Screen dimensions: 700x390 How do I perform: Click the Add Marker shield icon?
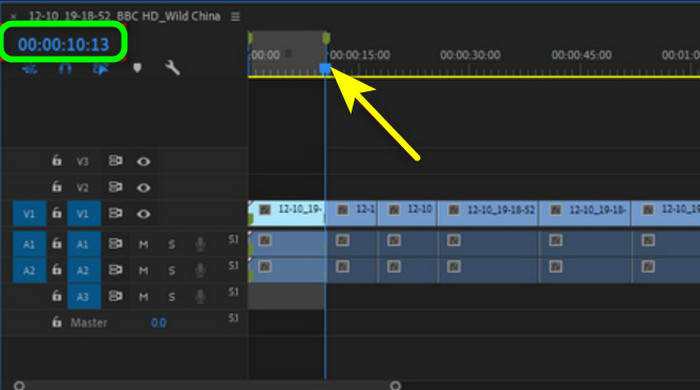pyautogui.click(x=137, y=68)
